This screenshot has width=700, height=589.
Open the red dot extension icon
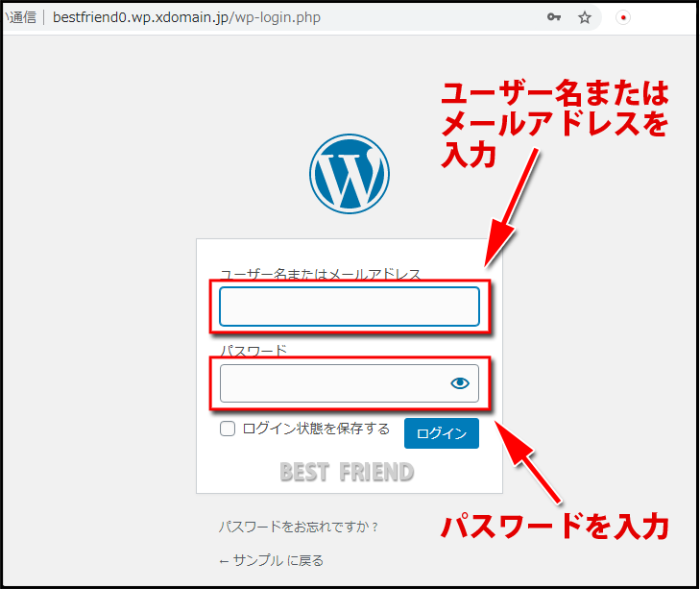click(623, 17)
